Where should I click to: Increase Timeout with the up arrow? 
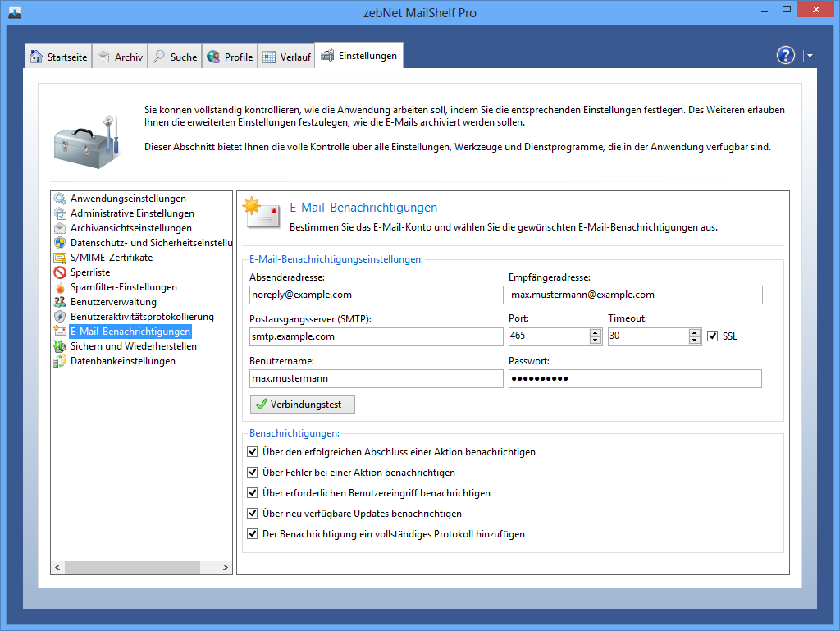[695, 332]
